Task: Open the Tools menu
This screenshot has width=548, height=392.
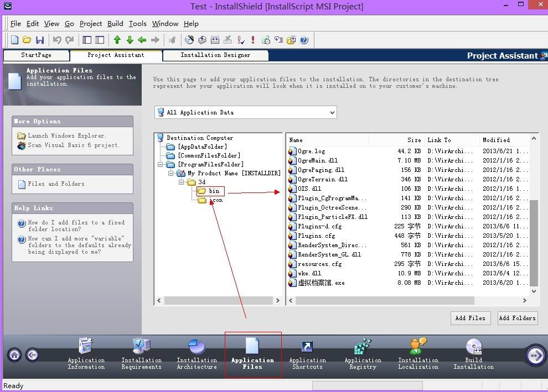Action: point(137,23)
